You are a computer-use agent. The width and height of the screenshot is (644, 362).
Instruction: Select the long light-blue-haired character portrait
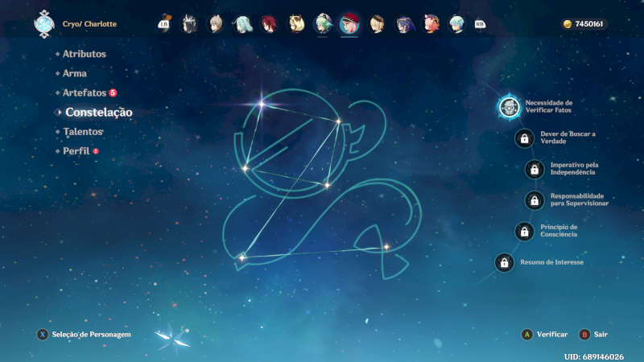[x=242, y=24]
